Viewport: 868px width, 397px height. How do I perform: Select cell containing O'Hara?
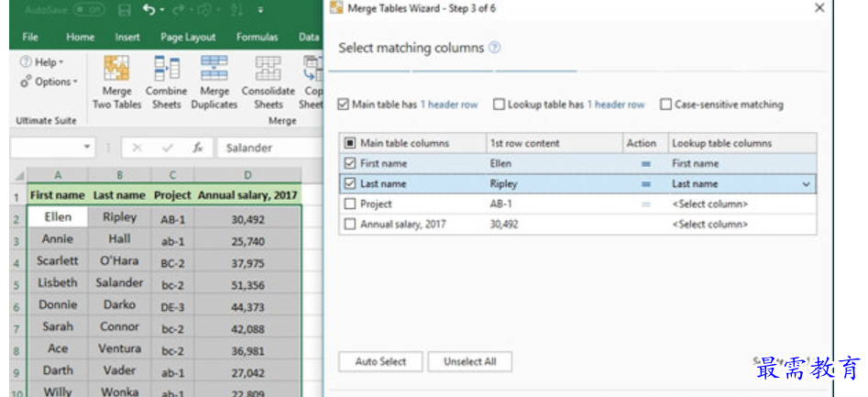click(119, 260)
